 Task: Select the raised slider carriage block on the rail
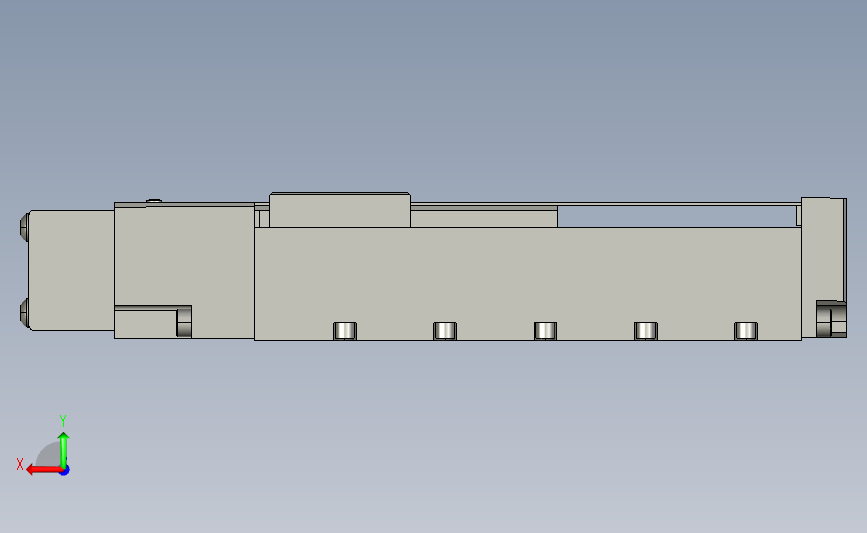click(x=340, y=210)
